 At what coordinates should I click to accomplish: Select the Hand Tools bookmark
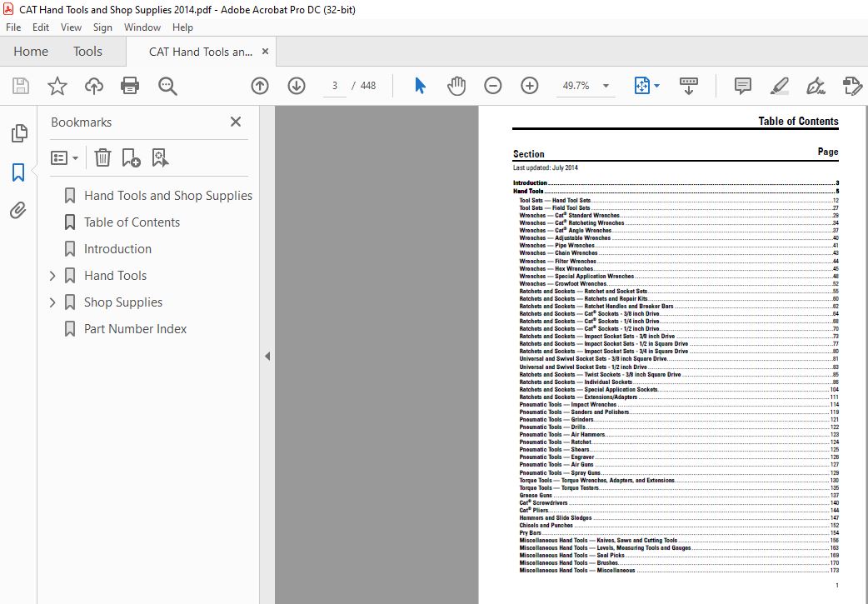[x=115, y=275]
